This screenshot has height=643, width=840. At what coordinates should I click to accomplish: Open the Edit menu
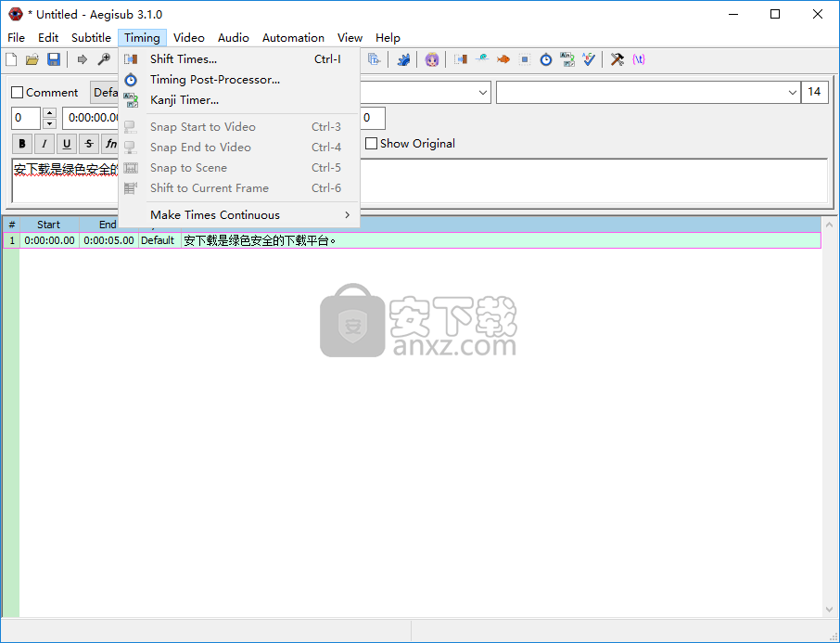click(x=48, y=37)
